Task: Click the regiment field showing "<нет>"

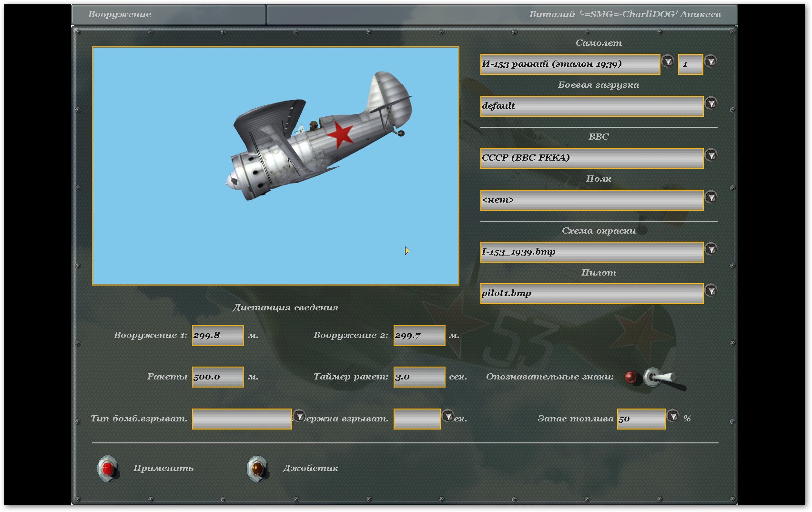Action: (x=592, y=200)
